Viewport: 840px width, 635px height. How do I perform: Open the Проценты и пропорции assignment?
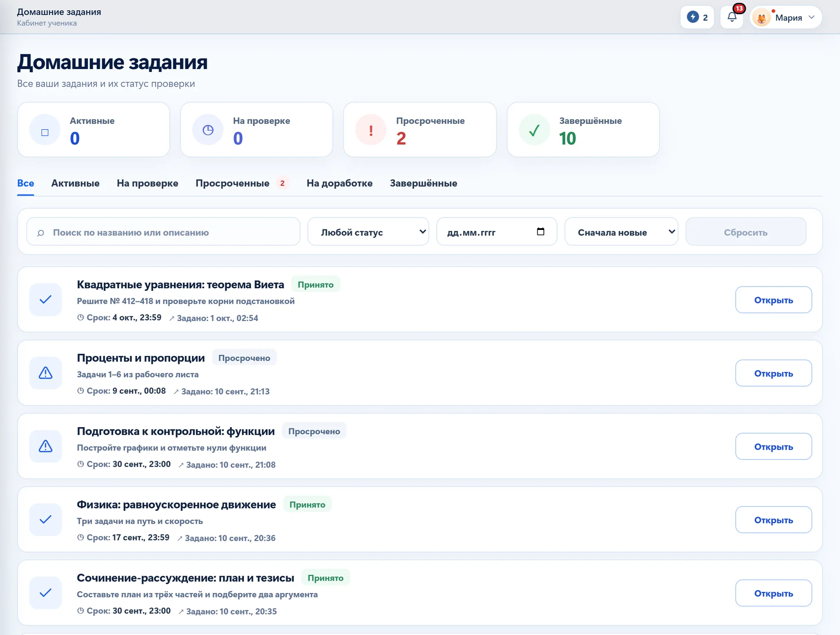coord(773,373)
